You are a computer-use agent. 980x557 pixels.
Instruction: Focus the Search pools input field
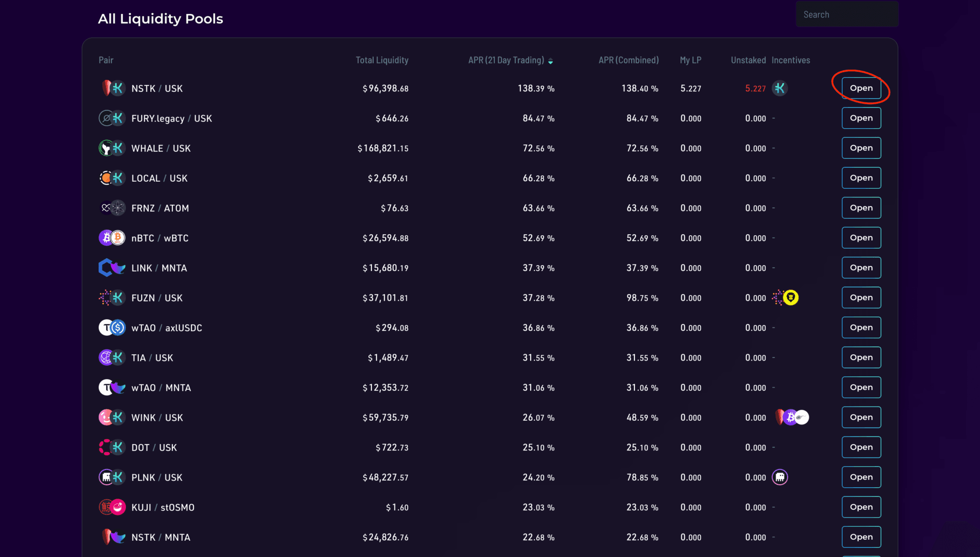pos(847,14)
